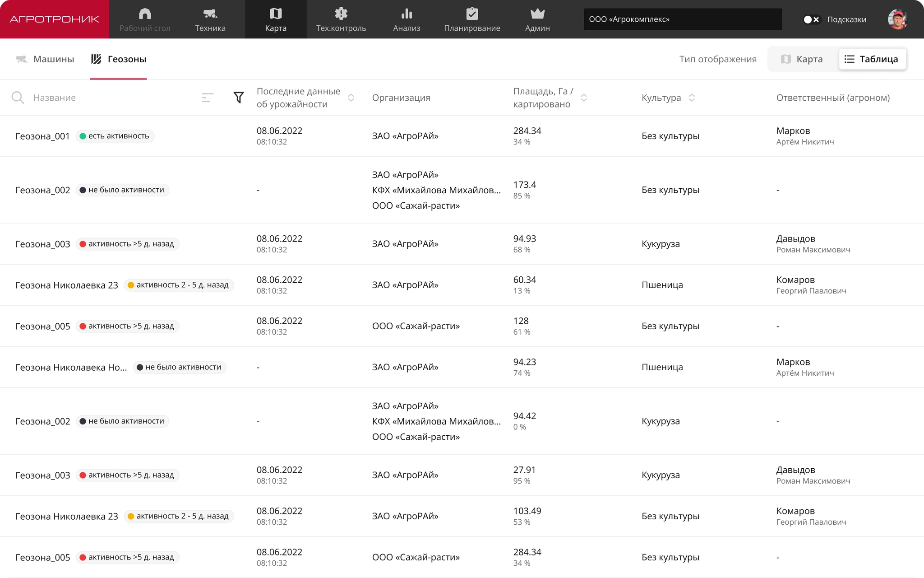This screenshot has height=578, width=924.
Task: Sort by the Культура column
Action: tap(692, 98)
